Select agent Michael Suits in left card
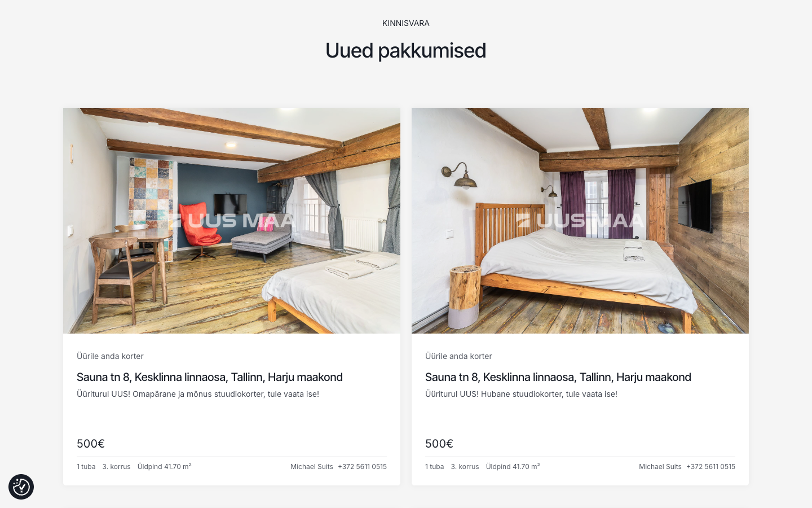This screenshot has height=508, width=812. point(312,467)
